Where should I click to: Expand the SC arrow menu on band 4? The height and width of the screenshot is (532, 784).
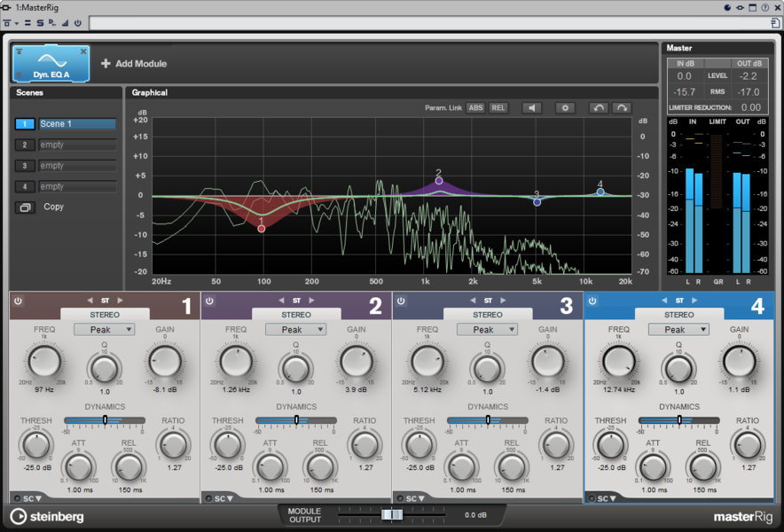point(613,498)
